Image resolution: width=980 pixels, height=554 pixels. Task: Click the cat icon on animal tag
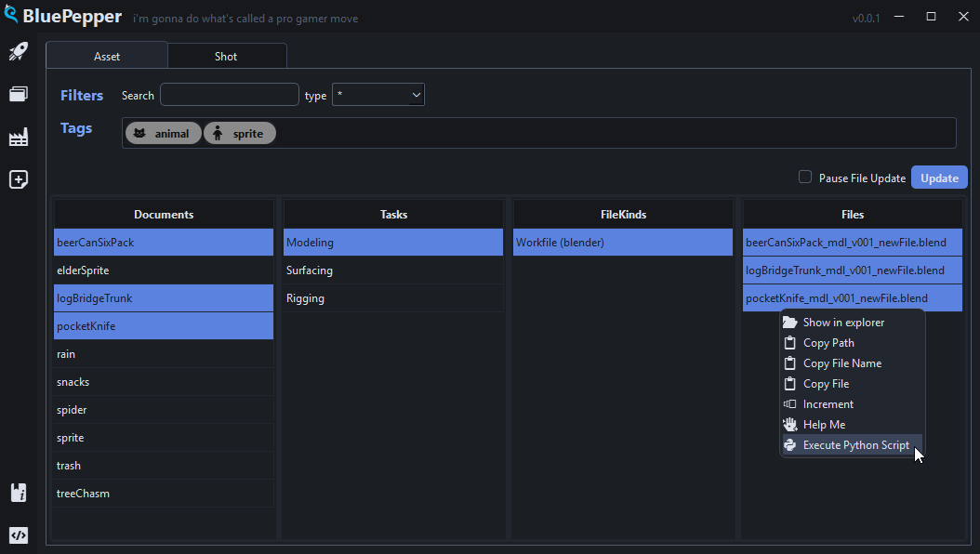tap(140, 133)
